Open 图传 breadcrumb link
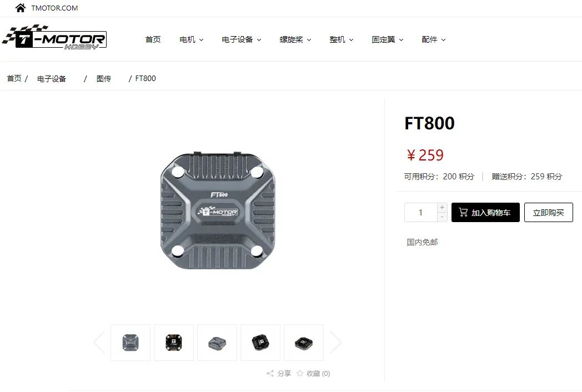582x392 pixels. pos(103,79)
